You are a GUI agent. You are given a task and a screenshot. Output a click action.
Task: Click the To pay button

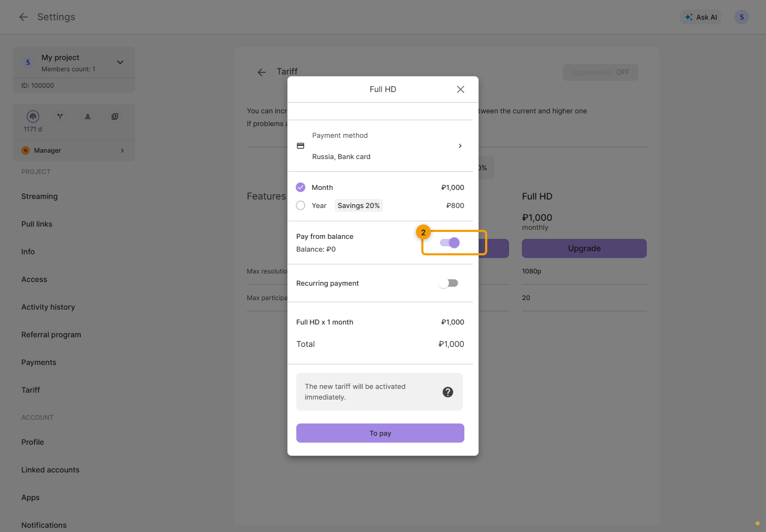click(x=380, y=433)
